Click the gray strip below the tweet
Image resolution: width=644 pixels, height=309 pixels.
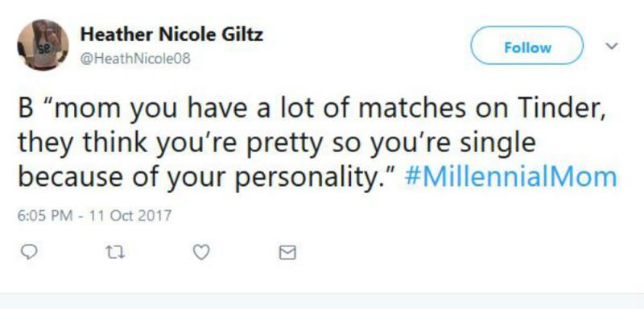tap(322, 301)
